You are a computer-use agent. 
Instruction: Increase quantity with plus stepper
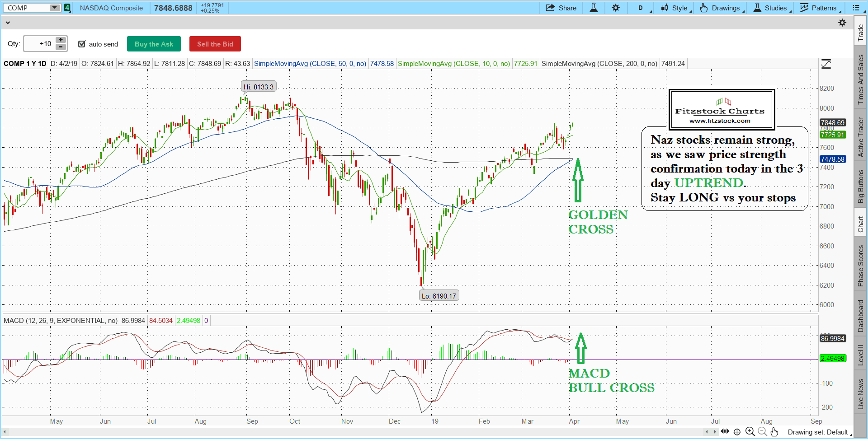pyautogui.click(x=61, y=40)
